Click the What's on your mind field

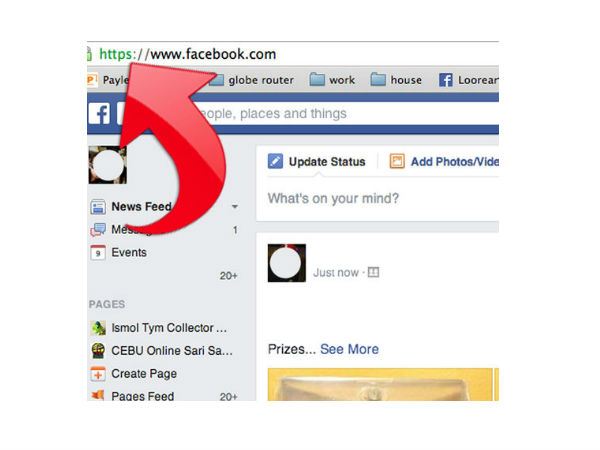click(377, 199)
